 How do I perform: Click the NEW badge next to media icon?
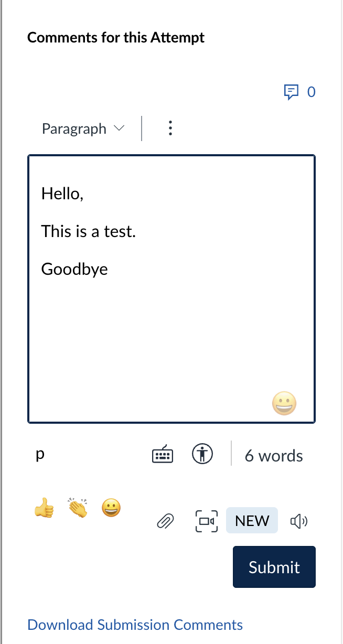point(252,520)
